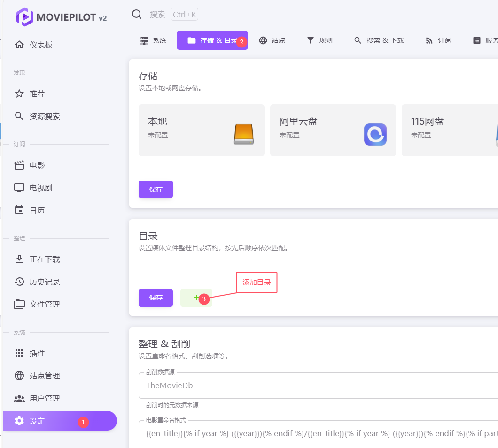This screenshot has width=498, height=448.
Task: Click the filter funnel icon on 规则 tab
Action: point(310,40)
